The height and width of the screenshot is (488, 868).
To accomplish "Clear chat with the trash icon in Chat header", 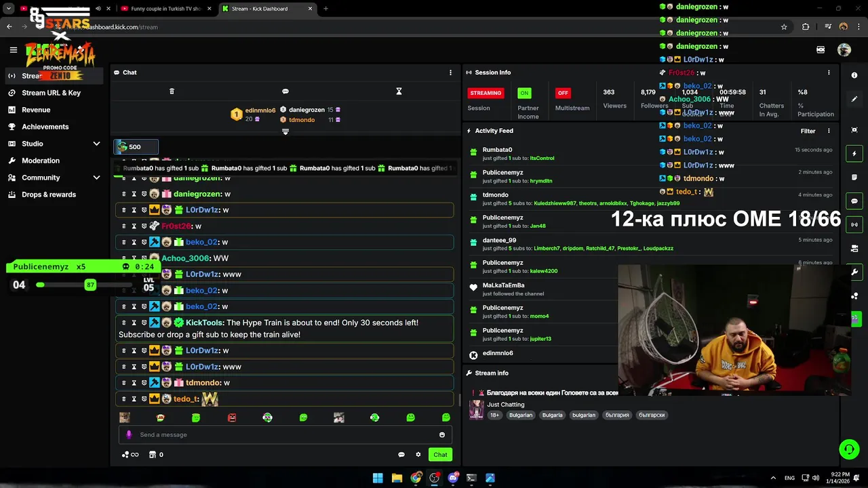I will [172, 91].
